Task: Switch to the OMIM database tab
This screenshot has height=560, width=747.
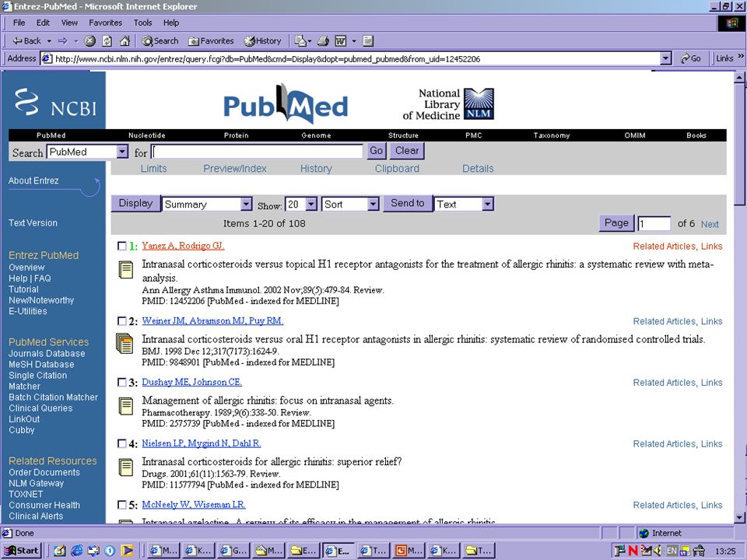Action: click(635, 135)
